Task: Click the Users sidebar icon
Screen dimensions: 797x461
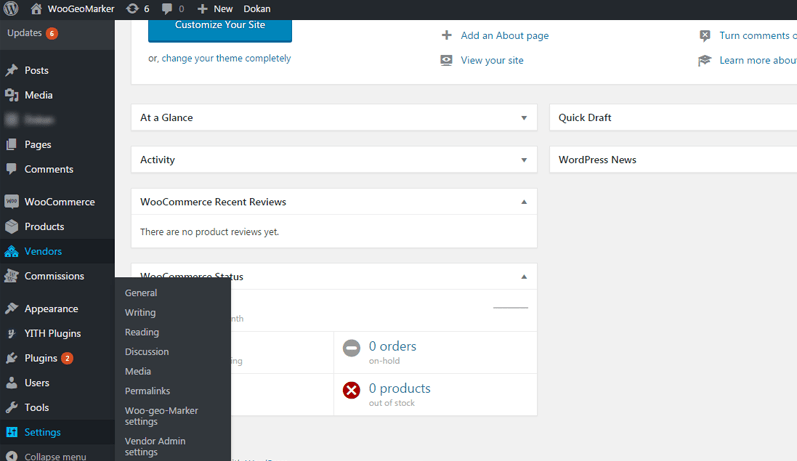Action: pos(12,383)
